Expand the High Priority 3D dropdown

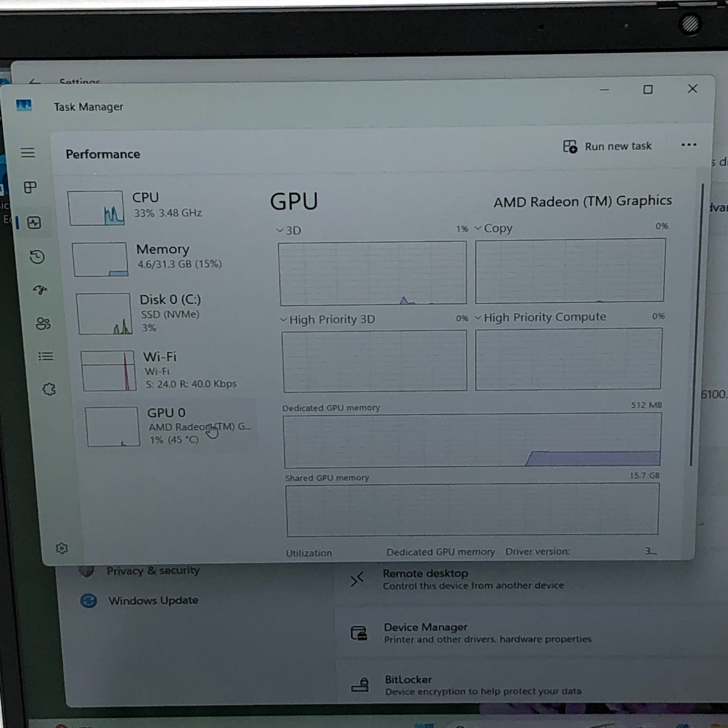[x=328, y=320]
